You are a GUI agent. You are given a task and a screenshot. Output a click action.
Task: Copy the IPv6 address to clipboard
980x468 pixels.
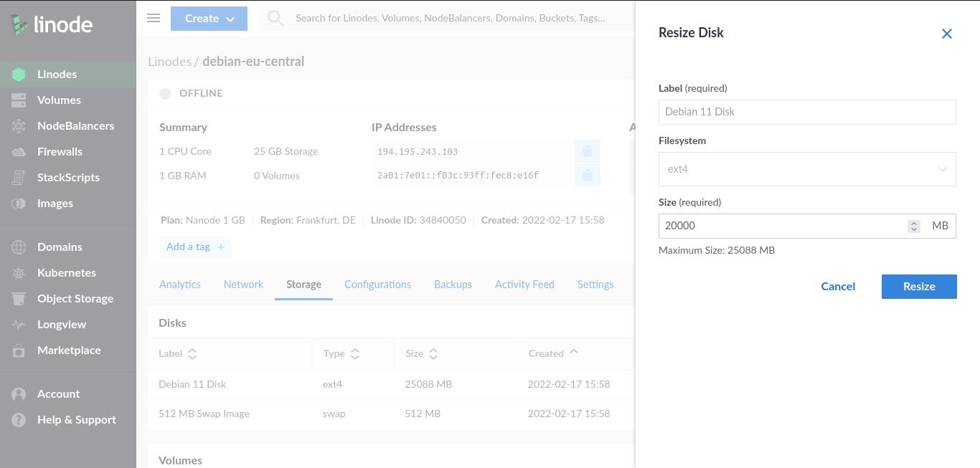(587, 175)
